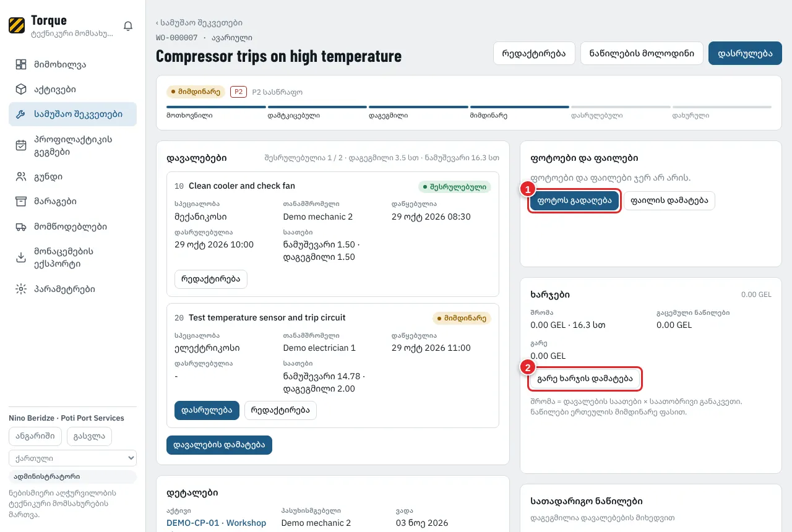Image resolution: width=792 pixels, height=532 pixels.
Task: Click ნაწილების მოლოდინი button
Action: (642, 53)
